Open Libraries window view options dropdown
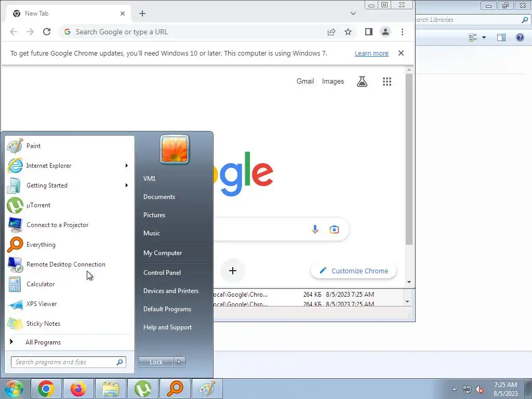The height and width of the screenshot is (399, 532). [484, 37]
